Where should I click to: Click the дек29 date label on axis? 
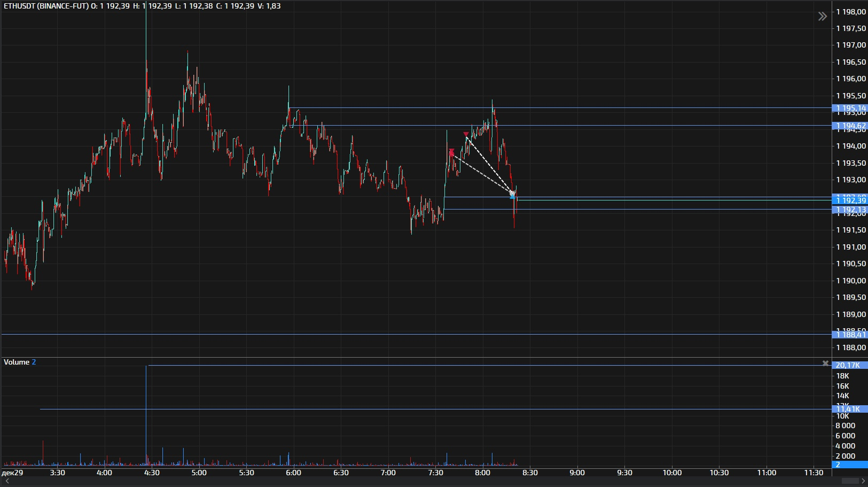click(x=12, y=473)
